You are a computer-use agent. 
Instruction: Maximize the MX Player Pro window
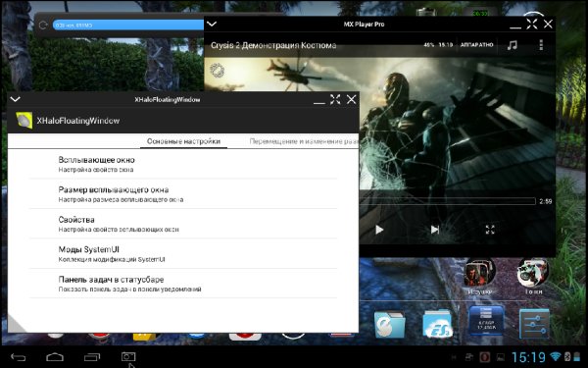coord(532,24)
